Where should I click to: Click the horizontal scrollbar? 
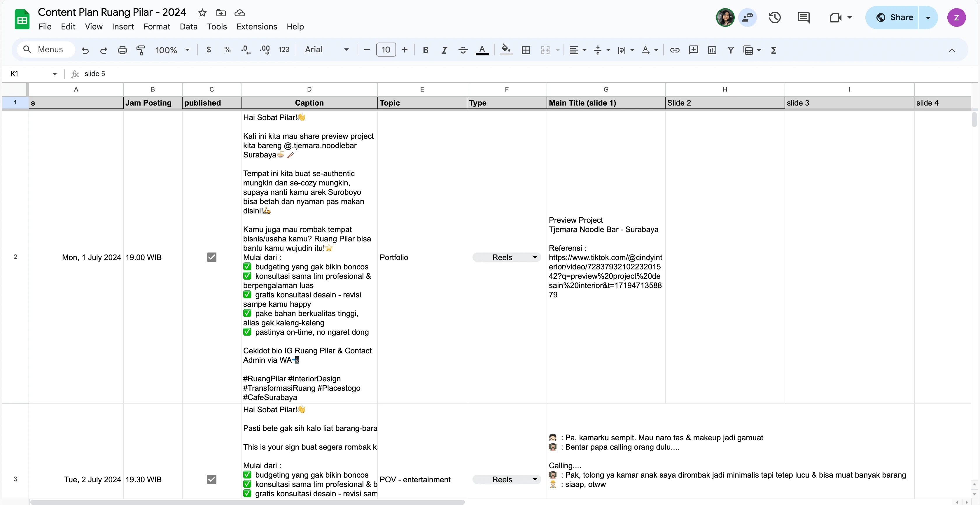click(x=247, y=502)
